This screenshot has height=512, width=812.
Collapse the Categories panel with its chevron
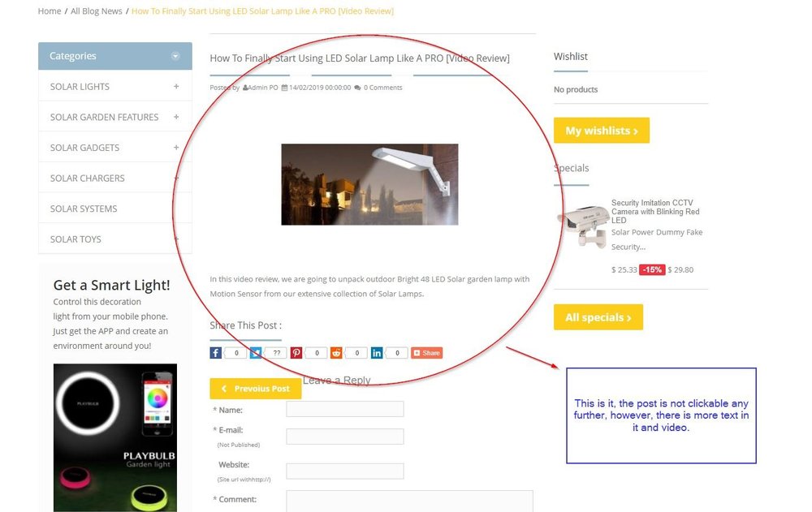(x=175, y=55)
